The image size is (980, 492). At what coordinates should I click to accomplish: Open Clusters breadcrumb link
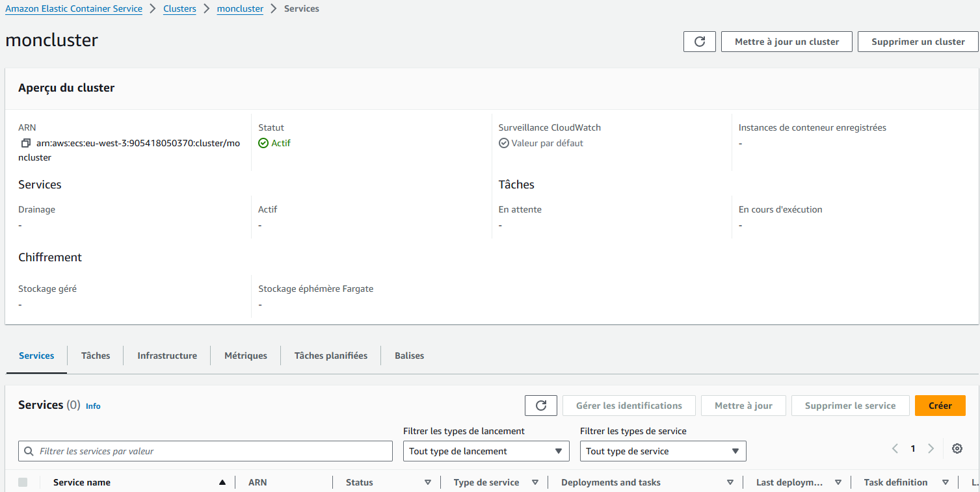pos(179,8)
